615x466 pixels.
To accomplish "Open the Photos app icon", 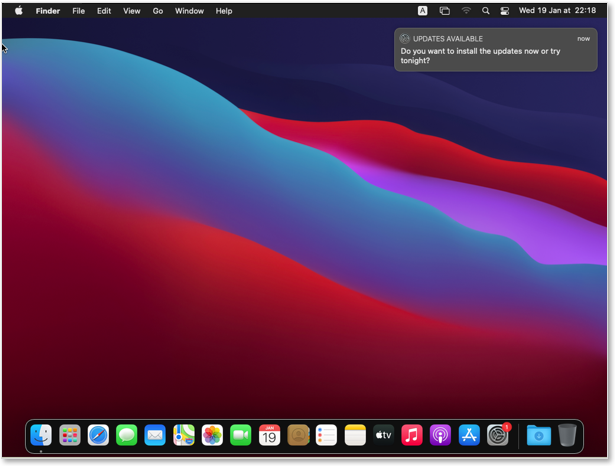I will (212, 435).
